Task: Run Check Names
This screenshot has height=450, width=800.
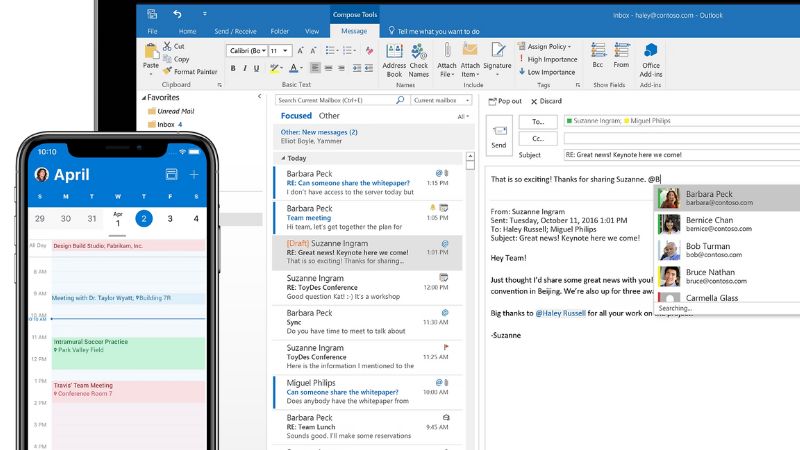Action: tap(419, 60)
